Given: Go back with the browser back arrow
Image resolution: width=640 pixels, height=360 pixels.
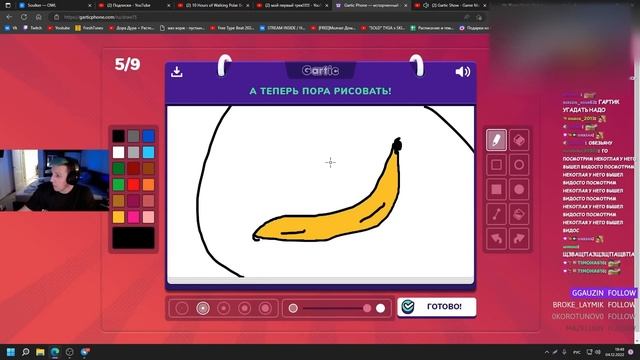Looking at the screenshot, I should click(9, 17).
